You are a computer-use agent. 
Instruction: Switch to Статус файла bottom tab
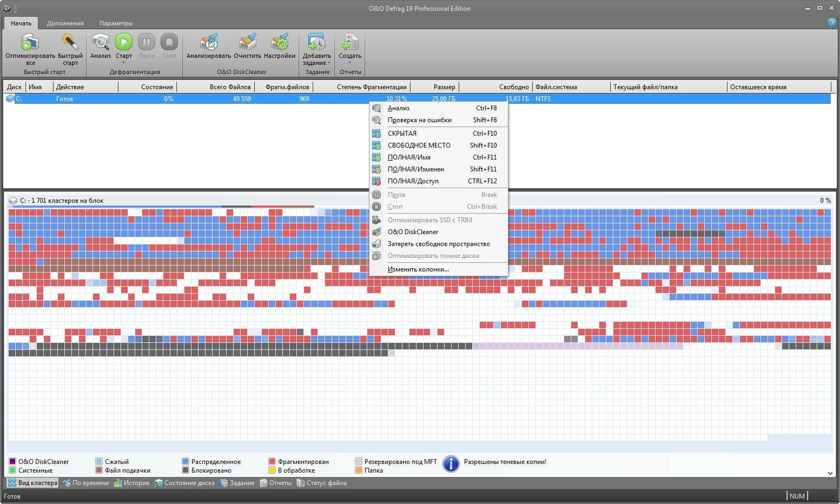[322, 483]
